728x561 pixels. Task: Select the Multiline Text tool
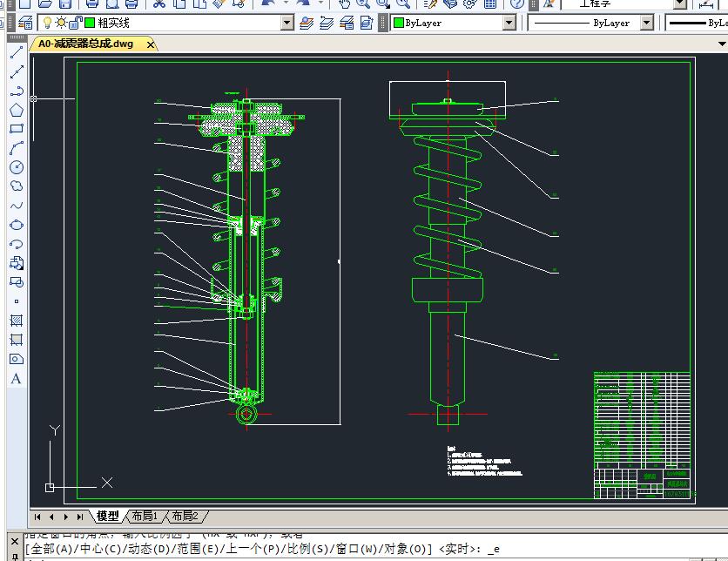(x=16, y=379)
